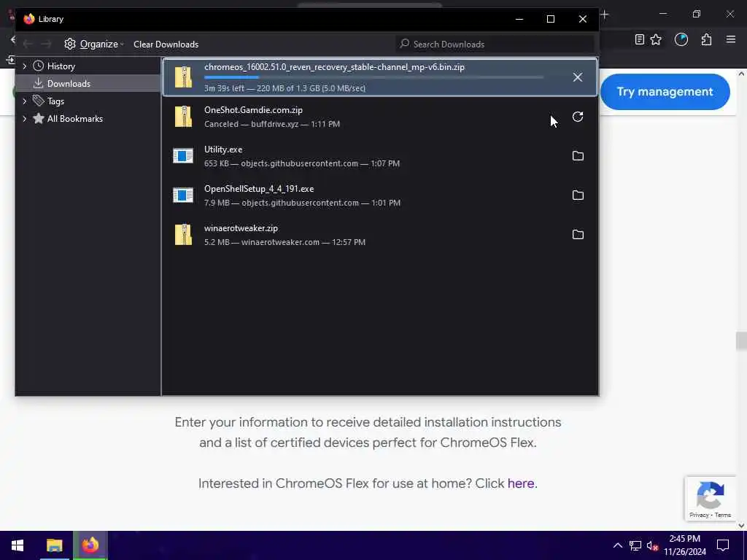
Task: Click the Library forward arrow
Action: click(46, 44)
